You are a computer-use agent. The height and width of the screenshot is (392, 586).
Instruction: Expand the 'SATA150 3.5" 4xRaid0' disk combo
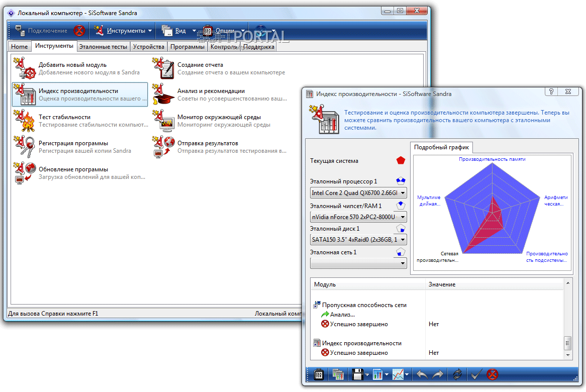tap(403, 240)
